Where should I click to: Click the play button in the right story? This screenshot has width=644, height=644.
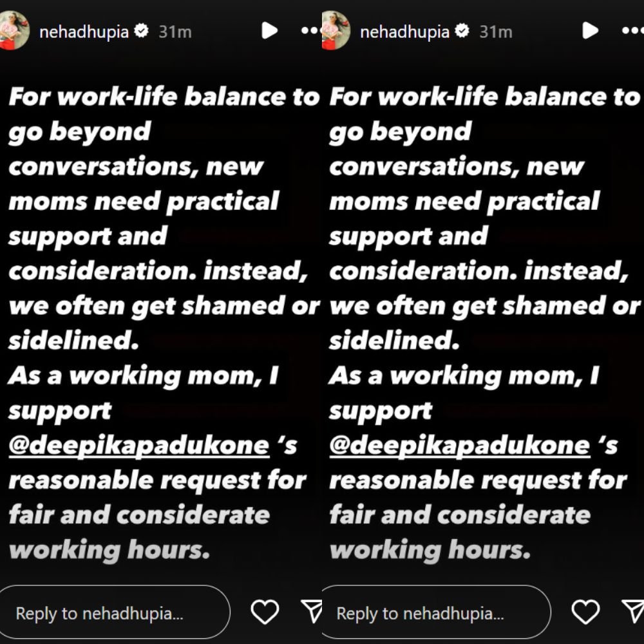590,31
